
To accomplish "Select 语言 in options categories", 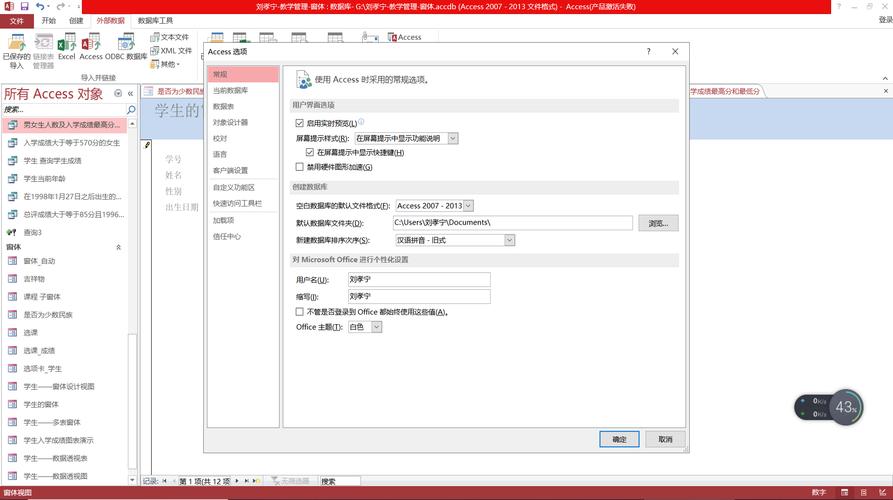I will pyautogui.click(x=243, y=154).
